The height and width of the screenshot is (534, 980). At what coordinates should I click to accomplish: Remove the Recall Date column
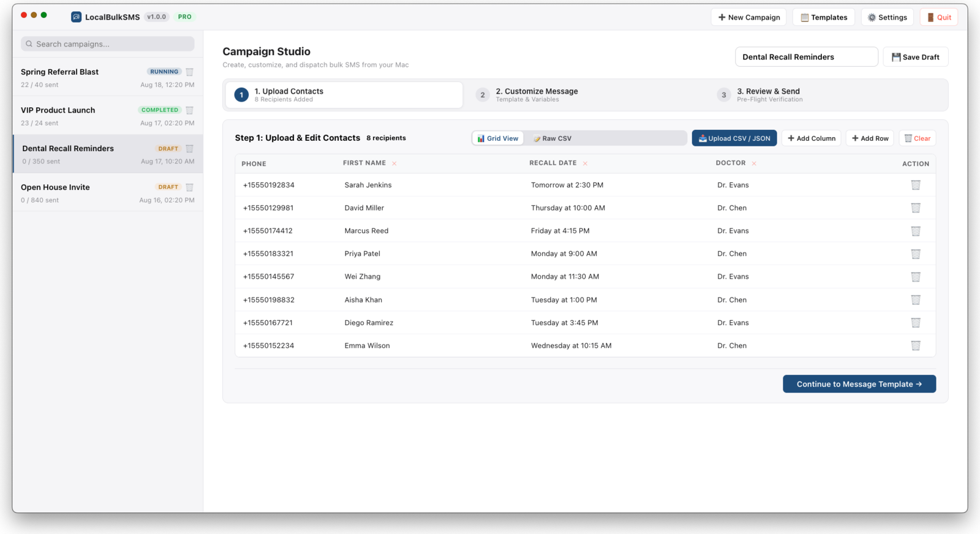[585, 164]
